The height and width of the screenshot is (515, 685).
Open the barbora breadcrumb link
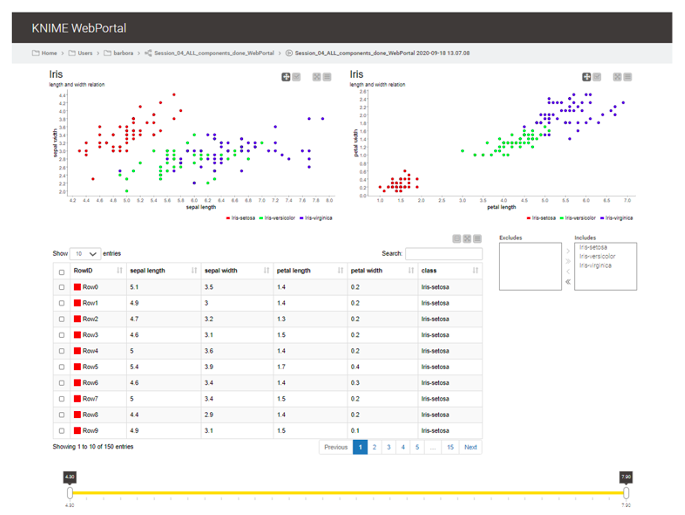[124, 53]
